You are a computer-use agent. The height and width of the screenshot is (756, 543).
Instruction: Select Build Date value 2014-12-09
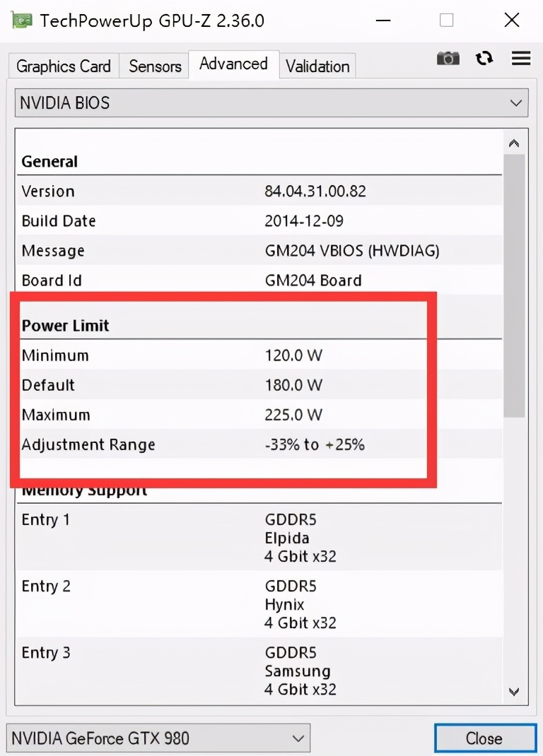304,221
